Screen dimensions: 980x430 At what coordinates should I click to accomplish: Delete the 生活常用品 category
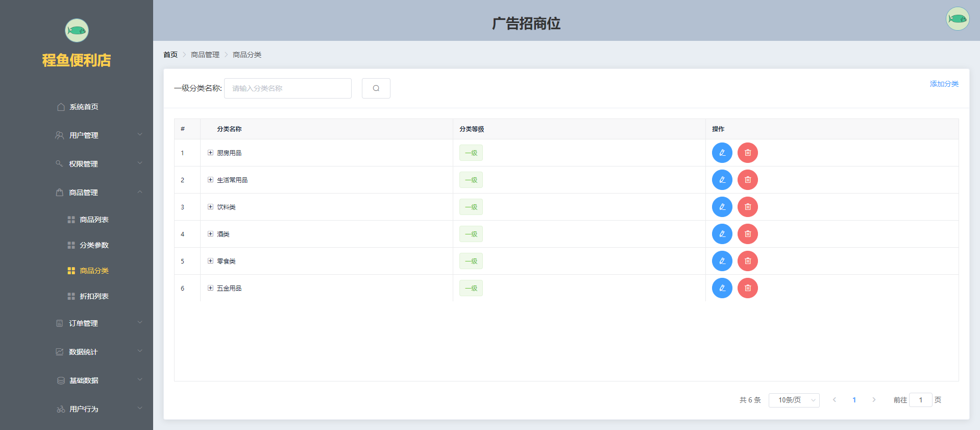747,180
